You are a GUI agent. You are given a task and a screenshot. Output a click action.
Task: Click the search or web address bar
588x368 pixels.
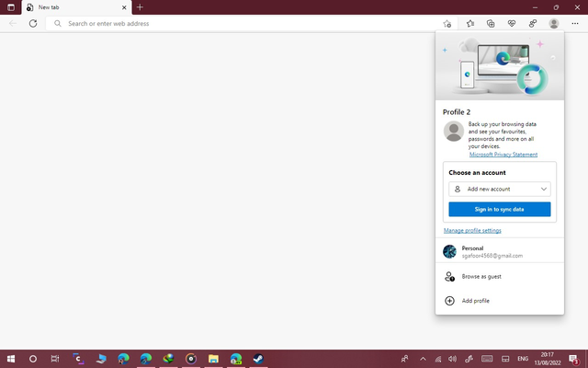tap(251, 24)
